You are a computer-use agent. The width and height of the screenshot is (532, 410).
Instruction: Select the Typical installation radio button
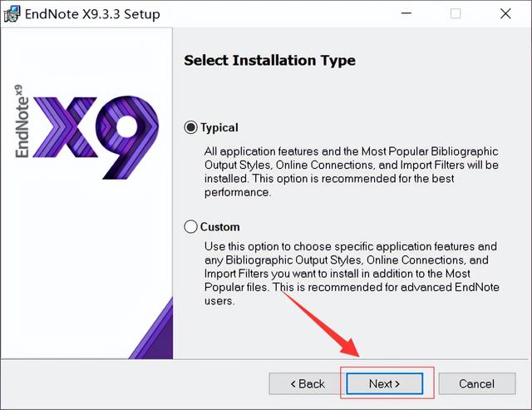point(190,127)
